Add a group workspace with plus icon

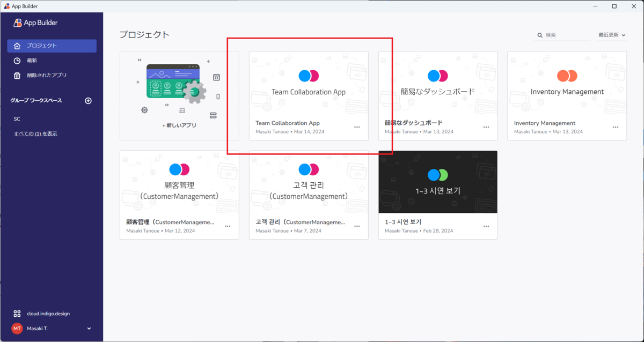(89, 101)
